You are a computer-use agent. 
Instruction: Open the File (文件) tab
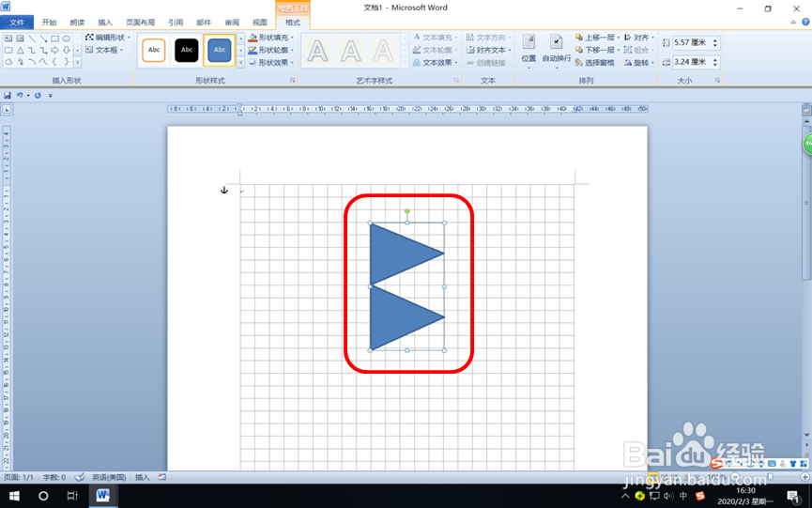coord(17,23)
